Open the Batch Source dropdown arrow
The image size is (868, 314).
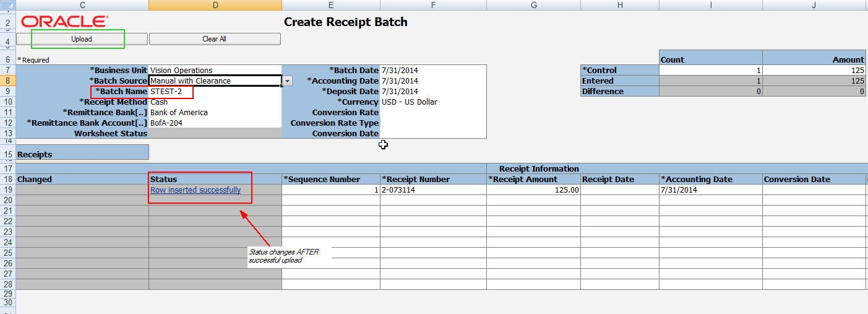pos(288,81)
